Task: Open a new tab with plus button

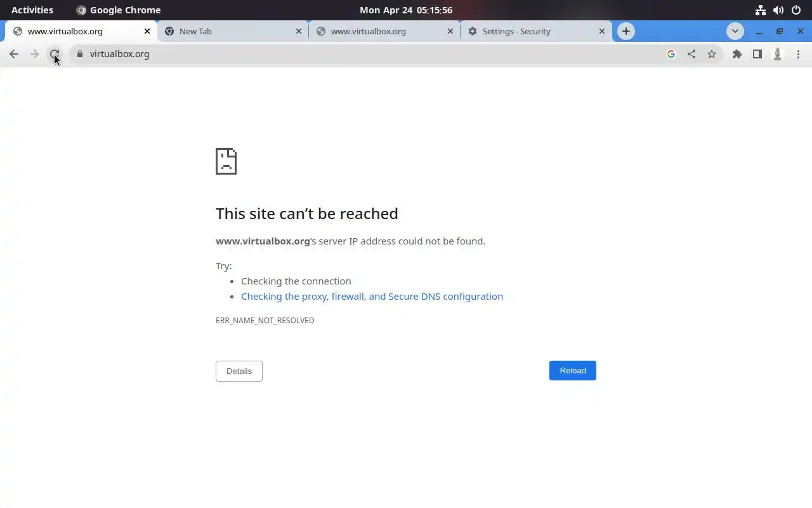Action: click(626, 31)
